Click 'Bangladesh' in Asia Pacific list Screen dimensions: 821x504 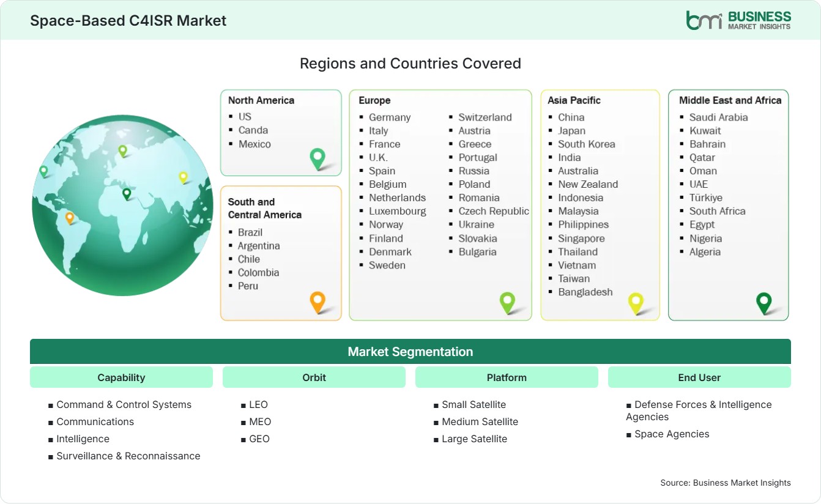click(585, 292)
